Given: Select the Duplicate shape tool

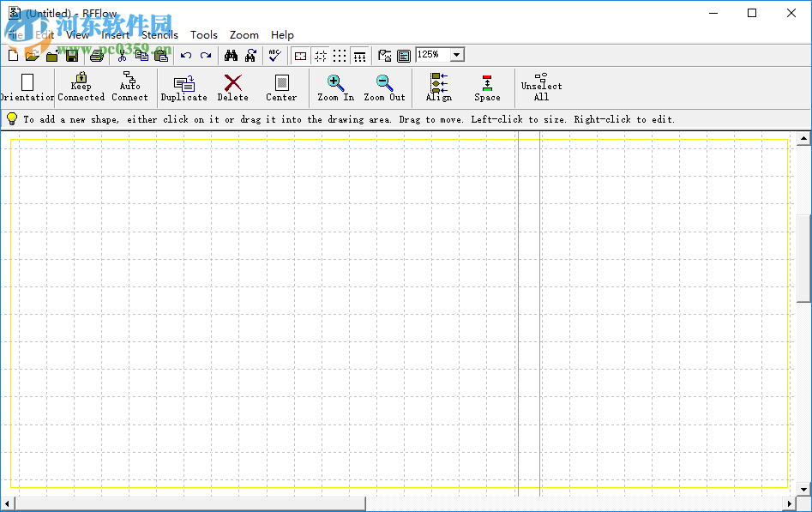Looking at the screenshot, I should [183, 86].
